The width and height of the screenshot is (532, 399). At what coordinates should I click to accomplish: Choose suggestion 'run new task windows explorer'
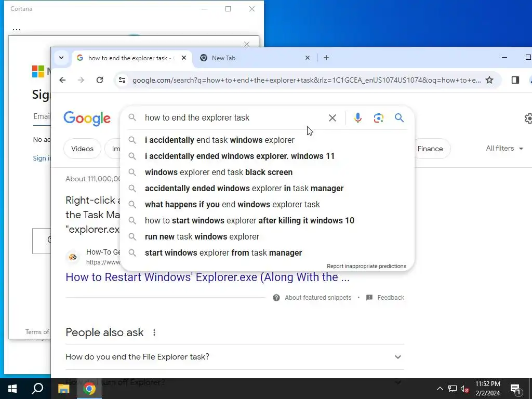tap(268, 236)
